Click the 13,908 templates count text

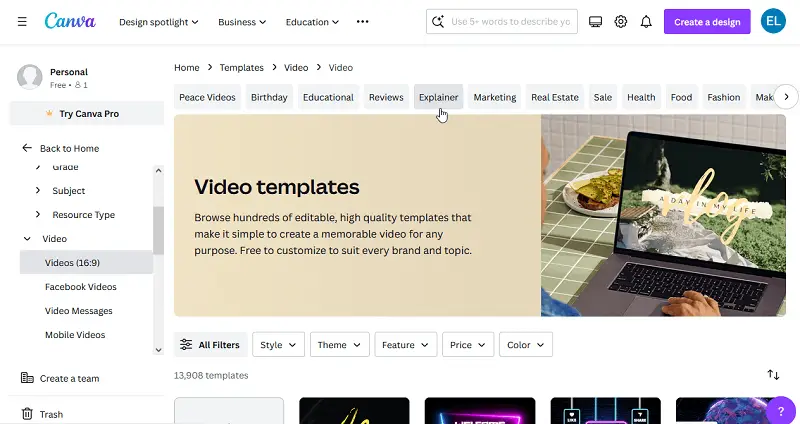(211, 375)
